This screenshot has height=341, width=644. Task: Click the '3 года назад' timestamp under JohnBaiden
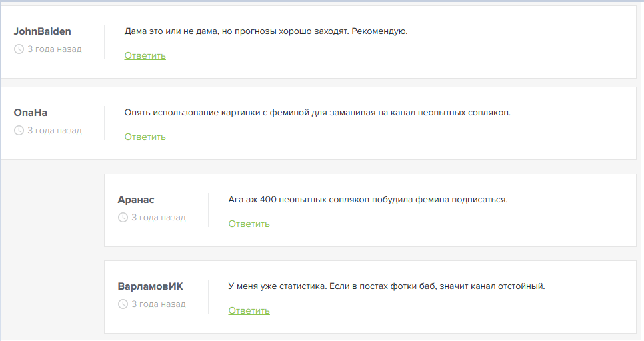coord(55,49)
